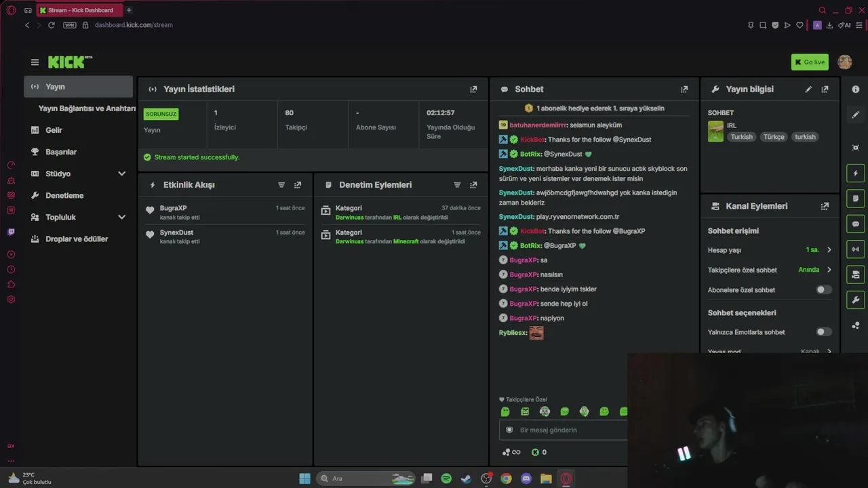Click the dots cluster icon in right rail

pyautogui.click(x=856, y=325)
